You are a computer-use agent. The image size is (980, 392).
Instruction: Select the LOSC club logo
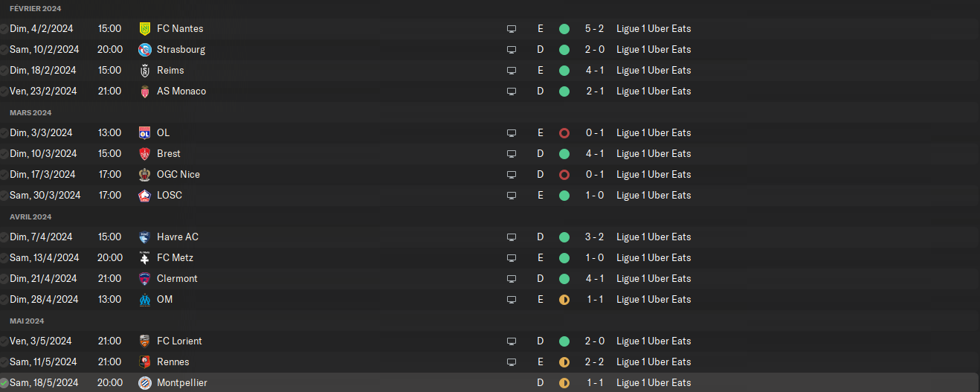(145, 196)
